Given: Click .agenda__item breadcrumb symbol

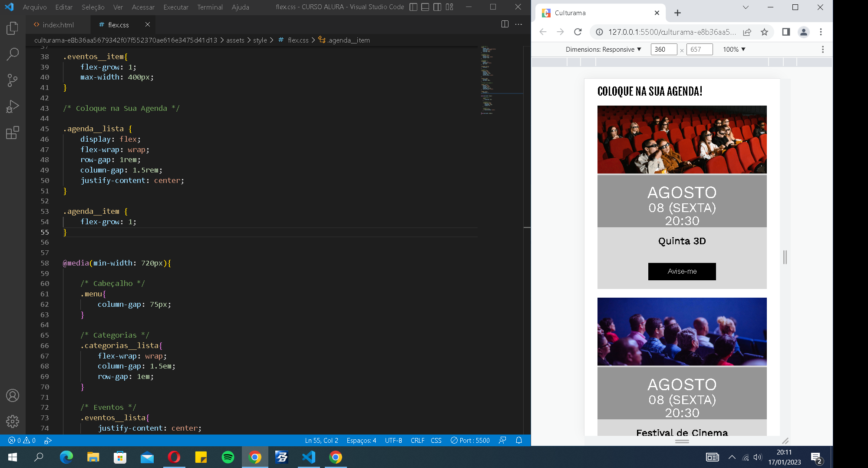Looking at the screenshot, I should click(344, 40).
